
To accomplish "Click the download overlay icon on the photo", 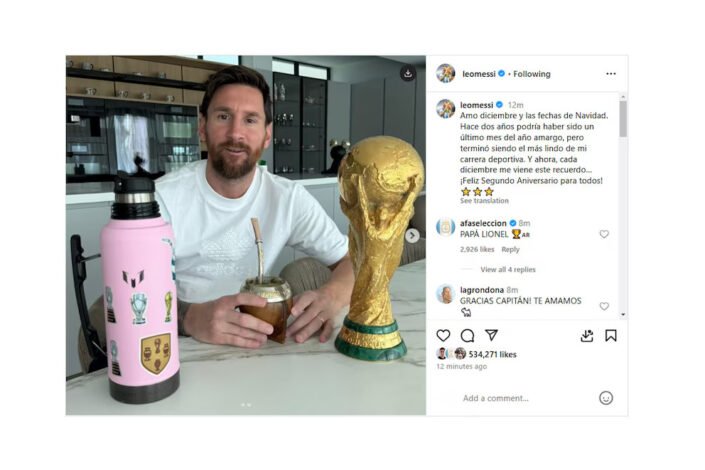I will pos(408,73).
